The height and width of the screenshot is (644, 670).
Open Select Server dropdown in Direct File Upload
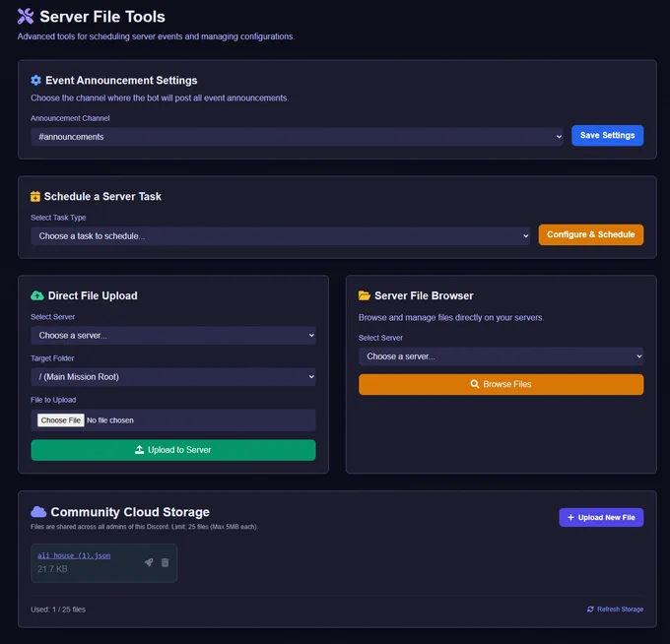point(173,335)
